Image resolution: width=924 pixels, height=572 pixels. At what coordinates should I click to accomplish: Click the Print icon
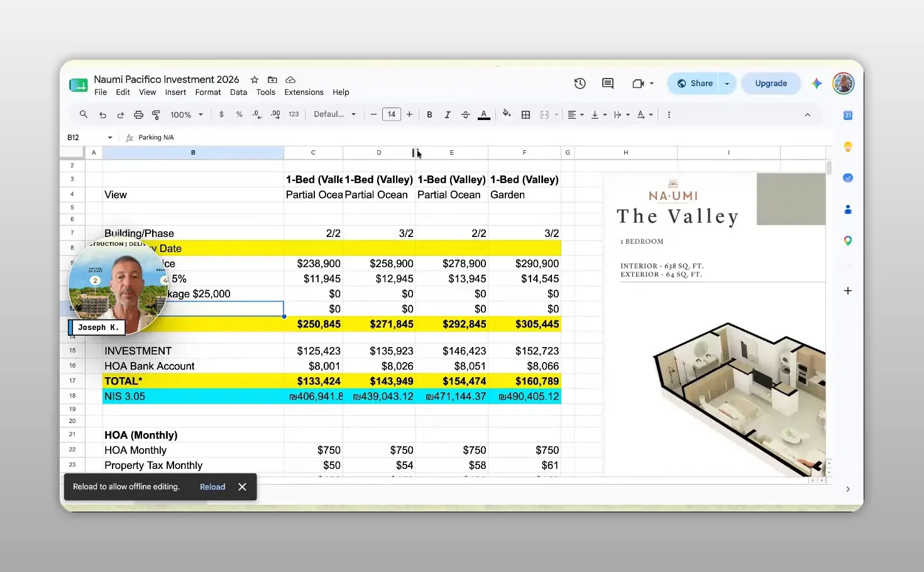(x=138, y=115)
